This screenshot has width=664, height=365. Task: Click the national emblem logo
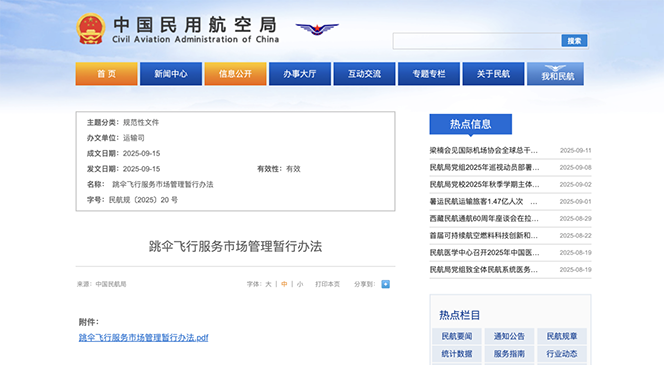(x=91, y=29)
